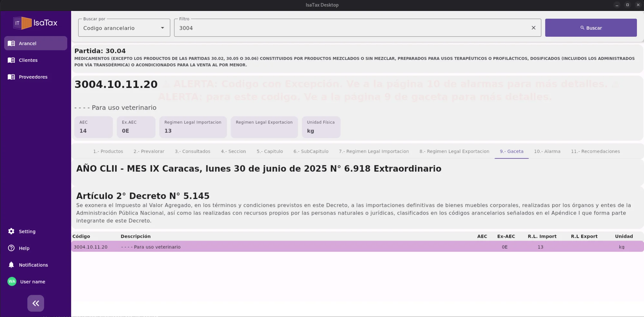Open the '7.- Regimen Legal Importacion' tab
This screenshot has width=644, height=317.
[x=374, y=151]
